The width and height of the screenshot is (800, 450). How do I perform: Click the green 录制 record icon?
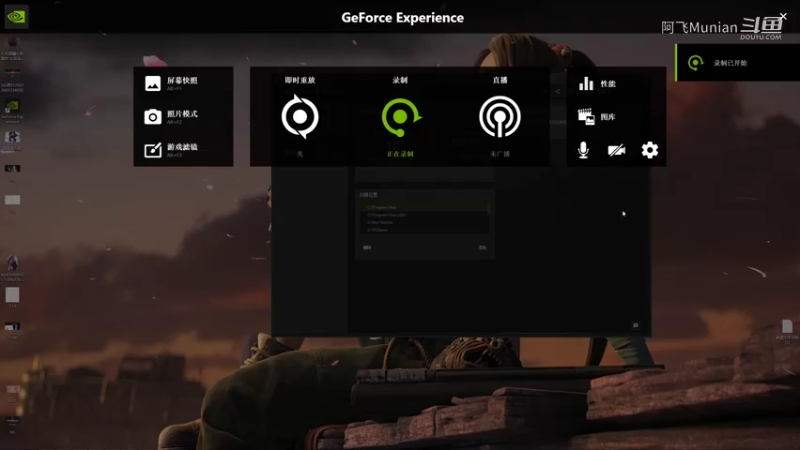click(401, 117)
